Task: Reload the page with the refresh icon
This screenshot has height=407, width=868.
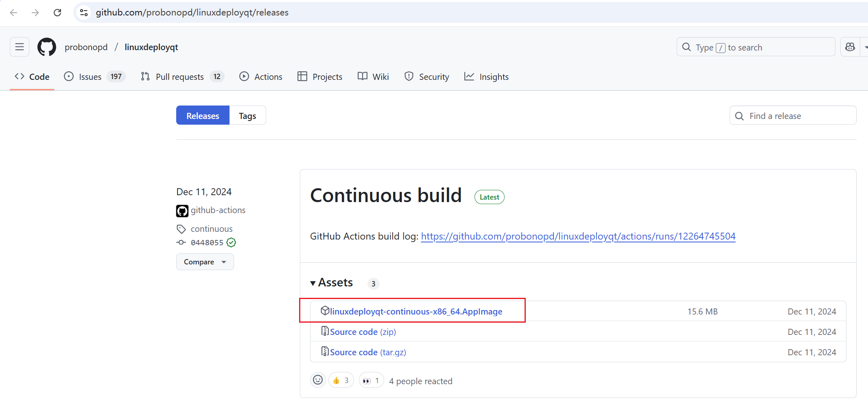Action: click(x=57, y=13)
